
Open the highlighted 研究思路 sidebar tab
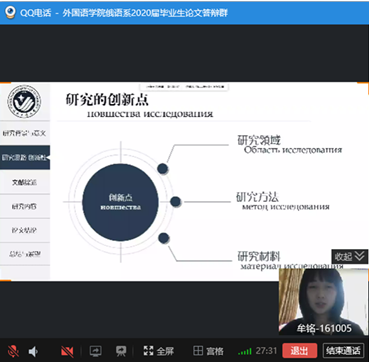click(x=25, y=158)
